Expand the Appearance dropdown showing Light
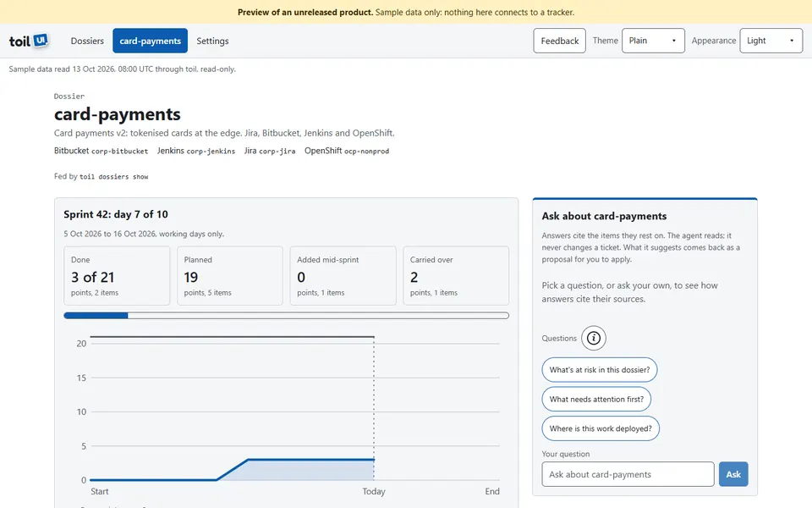The height and width of the screenshot is (508, 812). coord(771,41)
